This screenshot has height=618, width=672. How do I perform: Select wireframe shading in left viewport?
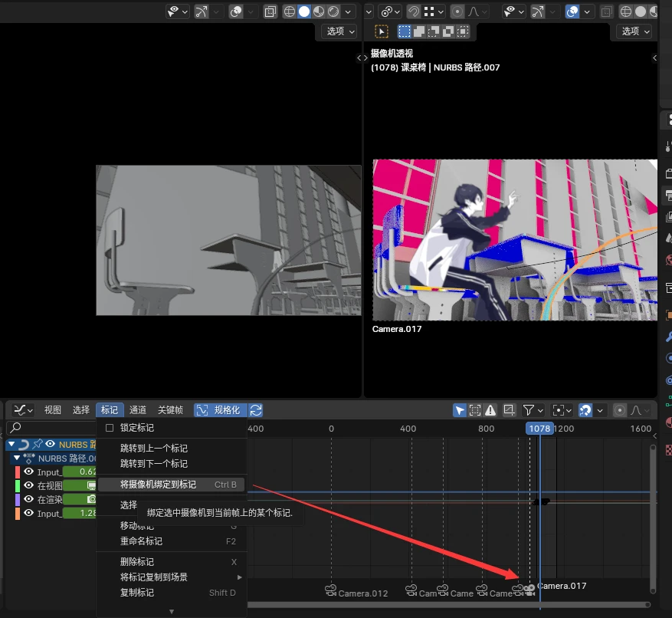point(290,12)
